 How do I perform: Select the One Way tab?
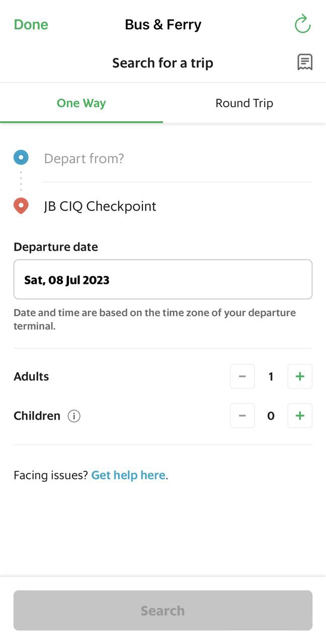coord(81,103)
